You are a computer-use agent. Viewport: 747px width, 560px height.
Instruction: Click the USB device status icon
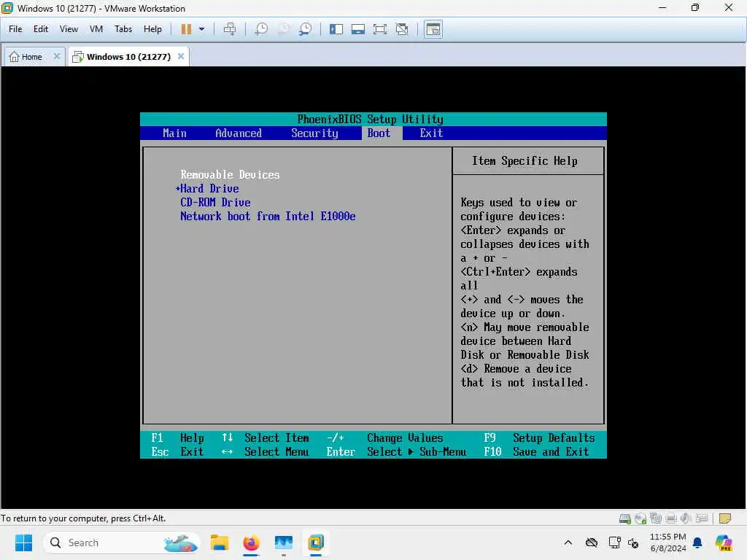point(701,518)
